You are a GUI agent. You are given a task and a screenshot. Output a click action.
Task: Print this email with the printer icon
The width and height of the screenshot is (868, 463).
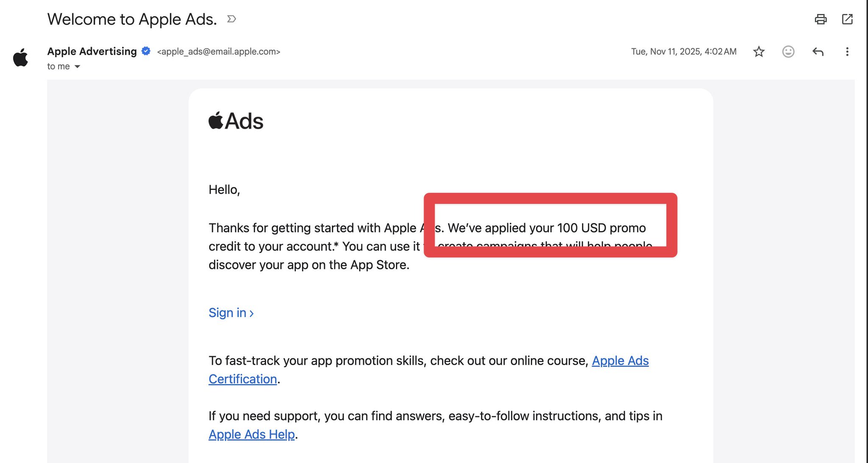(x=821, y=19)
